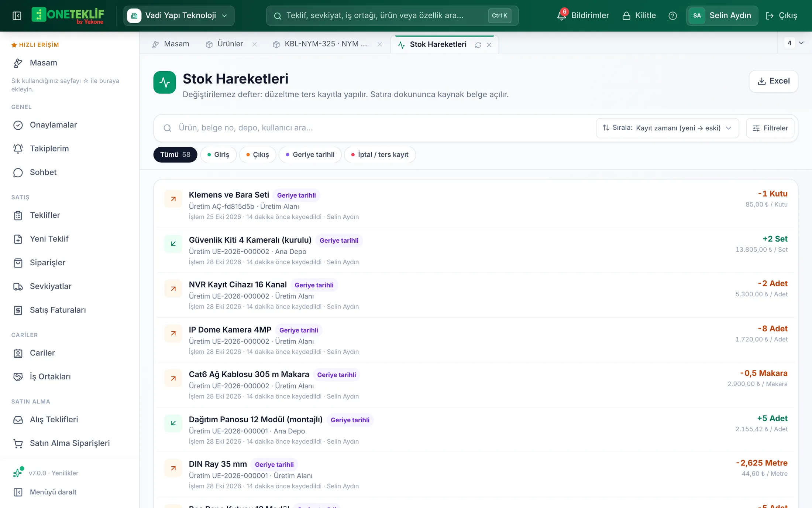Lock screen with Kilitle
The width and height of the screenshot is (812, 508).
point(639,16)
